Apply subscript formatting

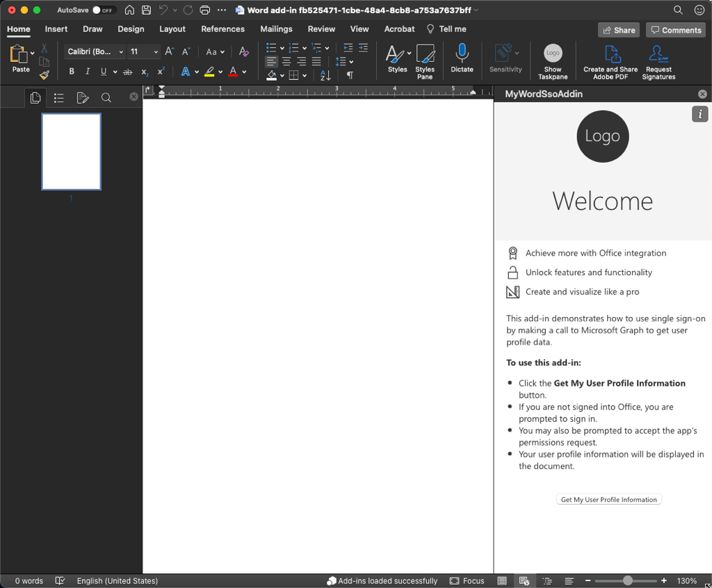click(x=145, y=72)
